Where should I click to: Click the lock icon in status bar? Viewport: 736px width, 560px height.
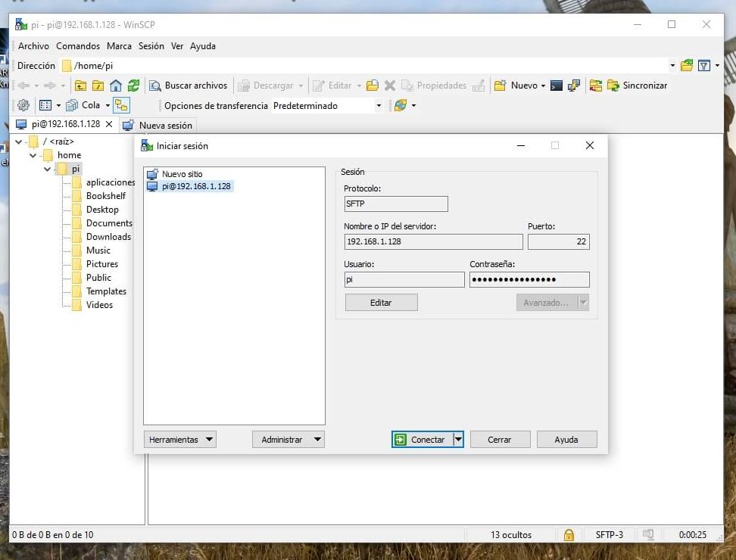[569, 535]
